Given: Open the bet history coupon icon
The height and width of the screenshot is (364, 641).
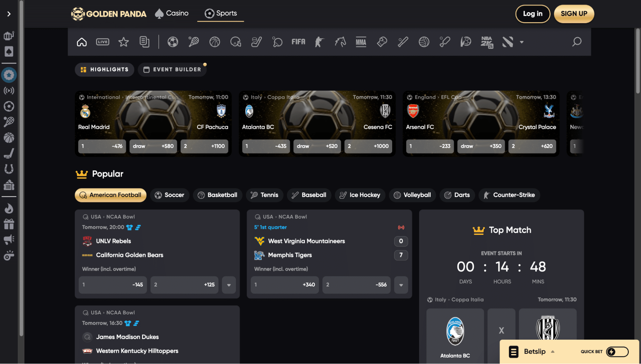Looking at the screenshot, I should tap(144, 42).
